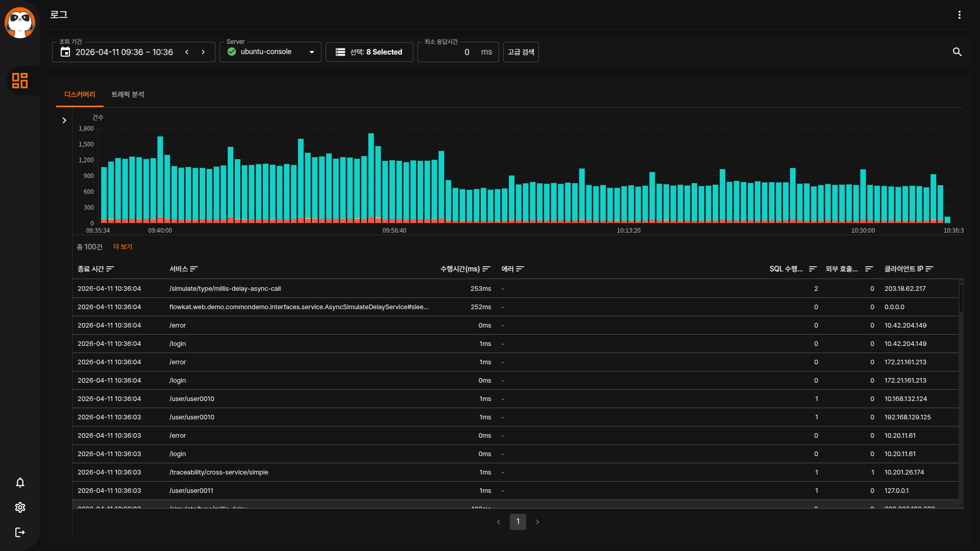The height and width of the screenshot is (551, 980).
Task: Open settings gear icon in sidebar
Action: pos(20,507)
